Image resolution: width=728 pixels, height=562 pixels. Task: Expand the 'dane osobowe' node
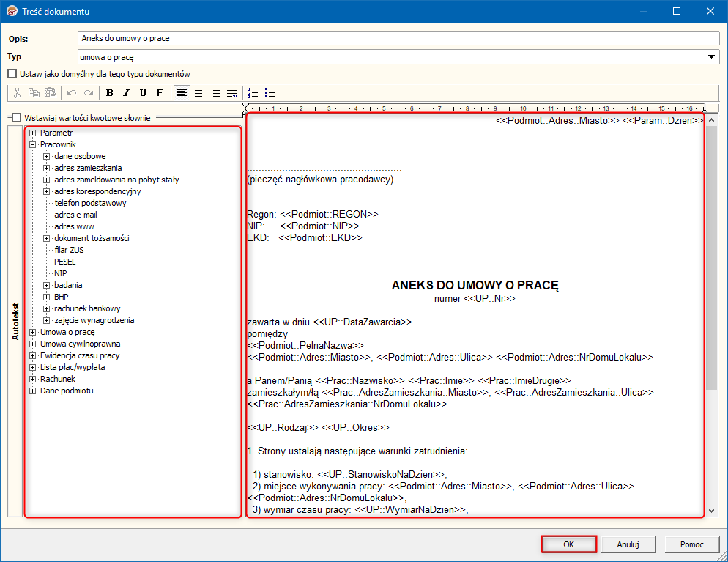(46, 156)
